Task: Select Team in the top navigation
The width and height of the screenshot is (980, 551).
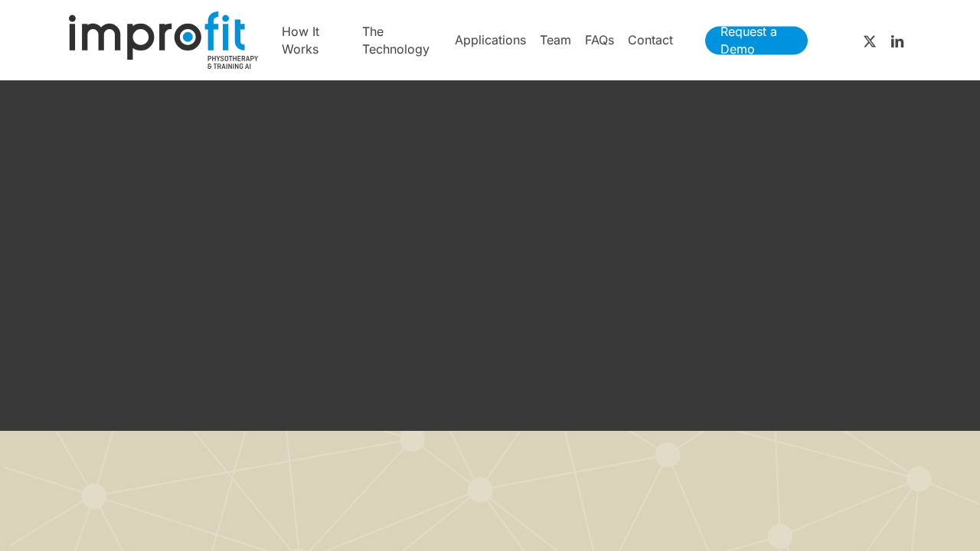Action: (555, 39)
